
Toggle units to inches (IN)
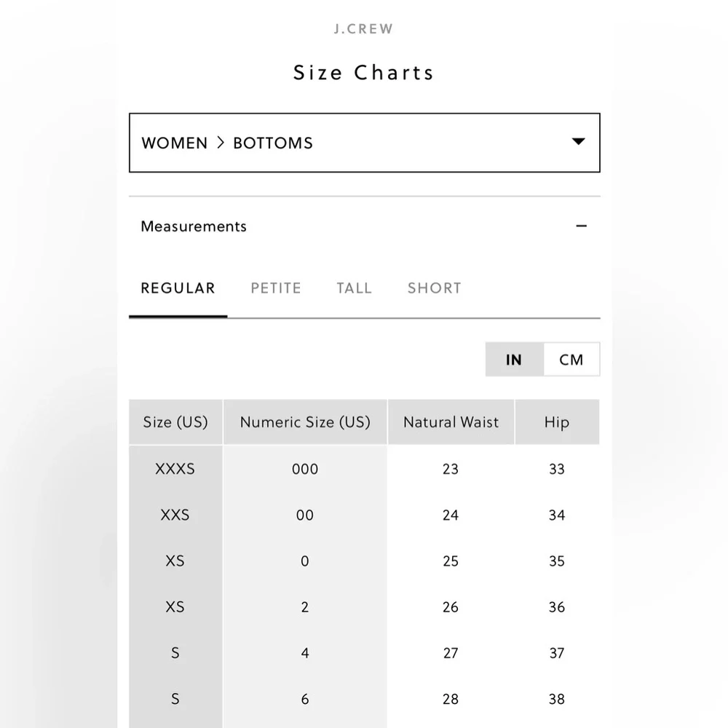point(514,360)
